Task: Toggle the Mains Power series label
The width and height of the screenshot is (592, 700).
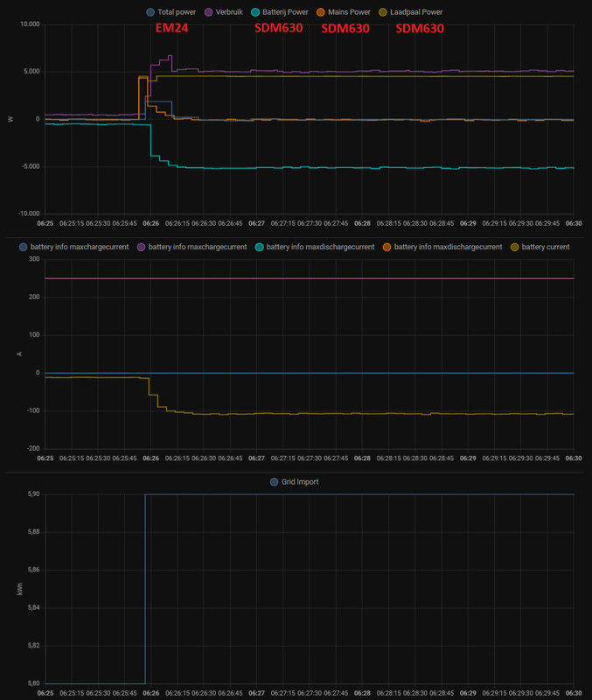Action: (x=349, y=12)
